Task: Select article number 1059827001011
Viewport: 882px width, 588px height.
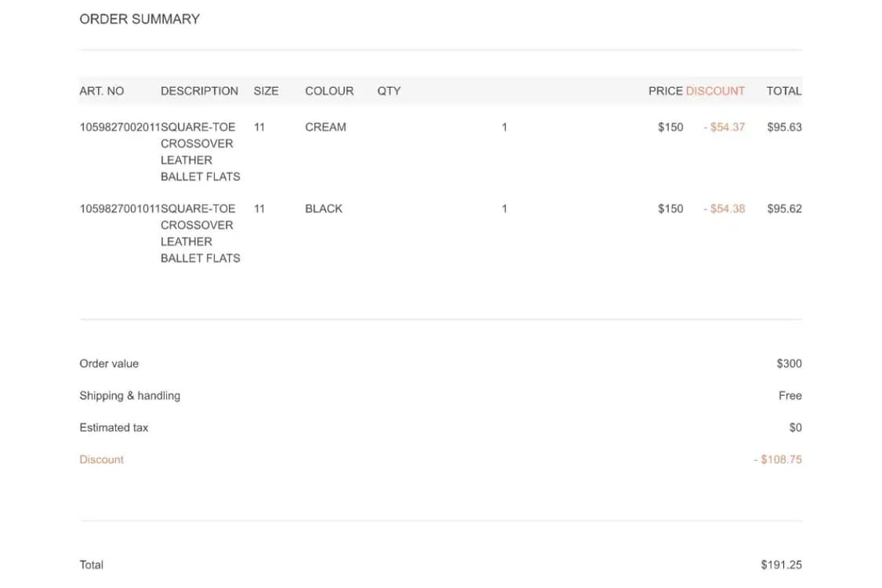Action: click(x=120, y=209)
